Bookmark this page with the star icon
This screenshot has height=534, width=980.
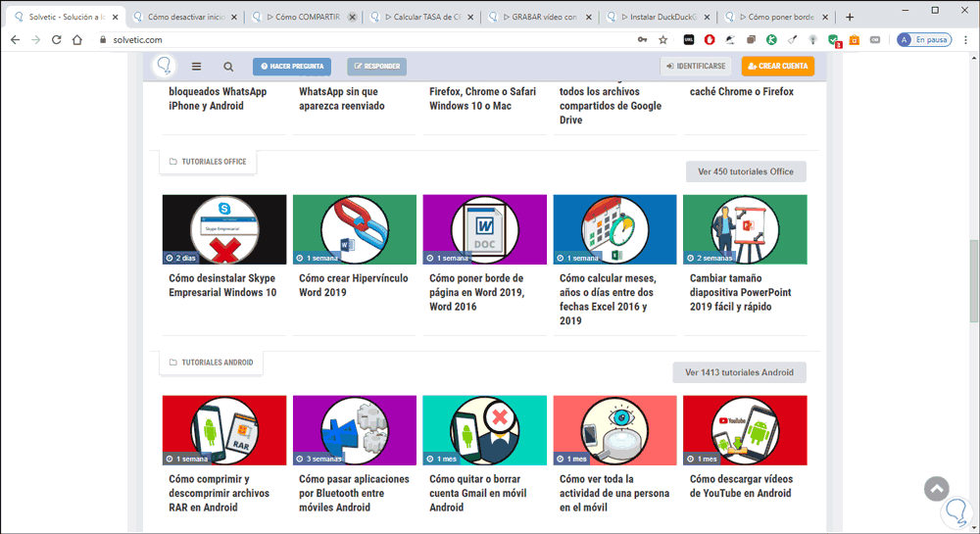pos(663,39)
